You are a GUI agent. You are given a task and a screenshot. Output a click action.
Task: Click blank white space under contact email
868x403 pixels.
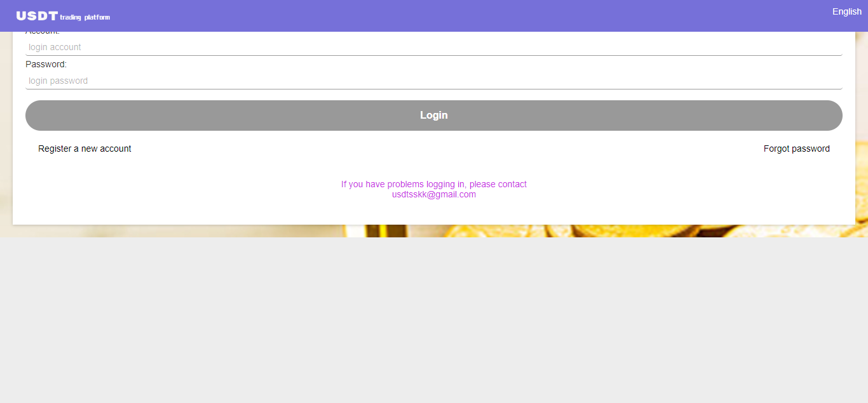pyautogui.click(x=433, y=213)
